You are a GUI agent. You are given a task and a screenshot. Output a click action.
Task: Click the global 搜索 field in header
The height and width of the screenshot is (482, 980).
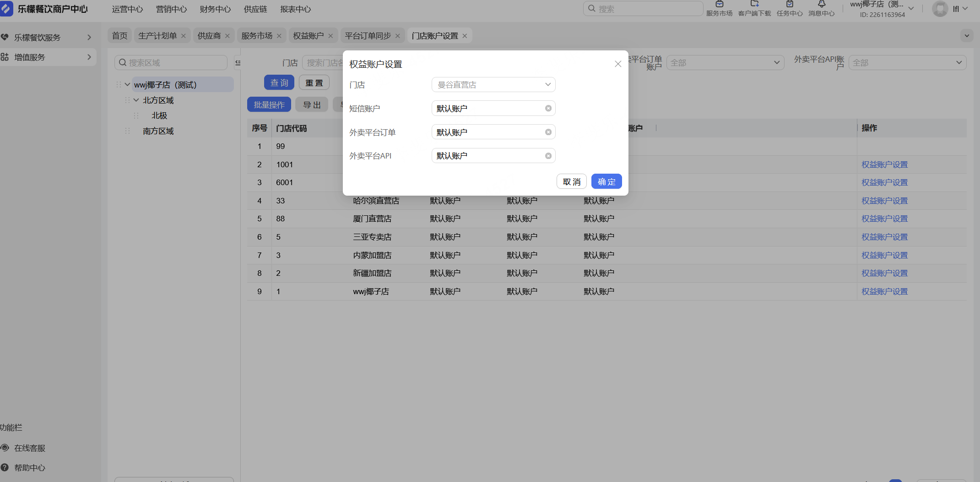click(643, 9)
